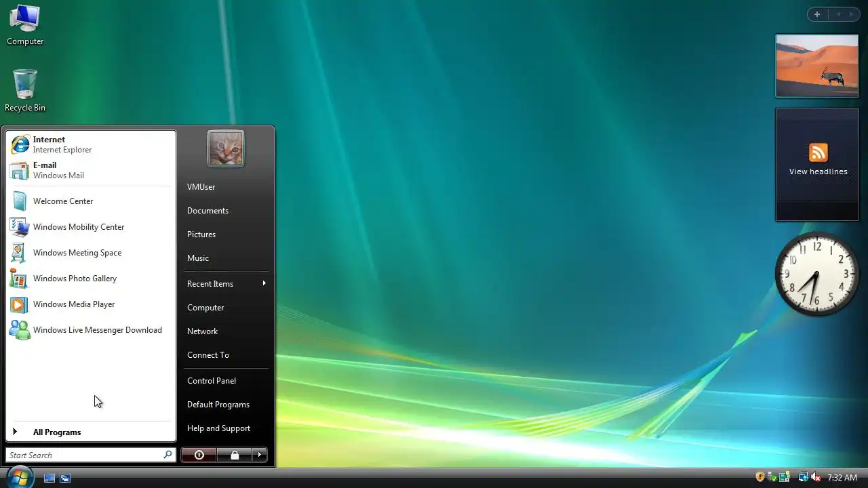The height and width of the screenshot is (488, 868).
Task: Click safely remove hardware tray icon
Action: click(x=772, y=477)
